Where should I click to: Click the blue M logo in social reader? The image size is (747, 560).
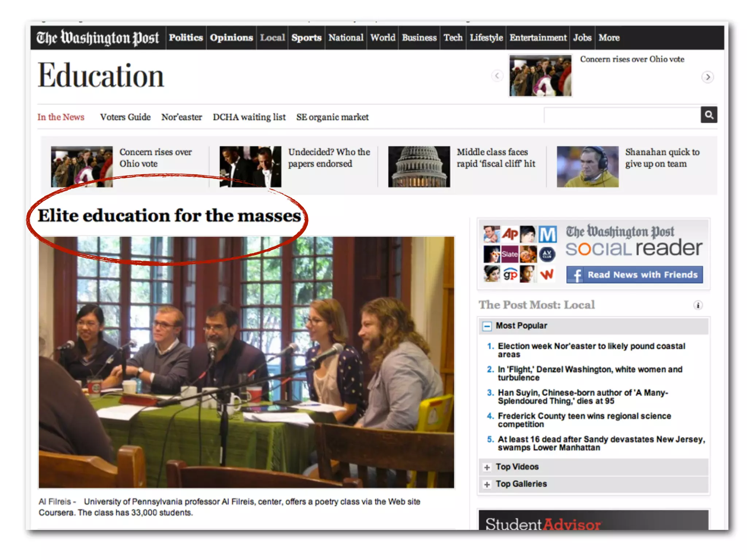547,234
